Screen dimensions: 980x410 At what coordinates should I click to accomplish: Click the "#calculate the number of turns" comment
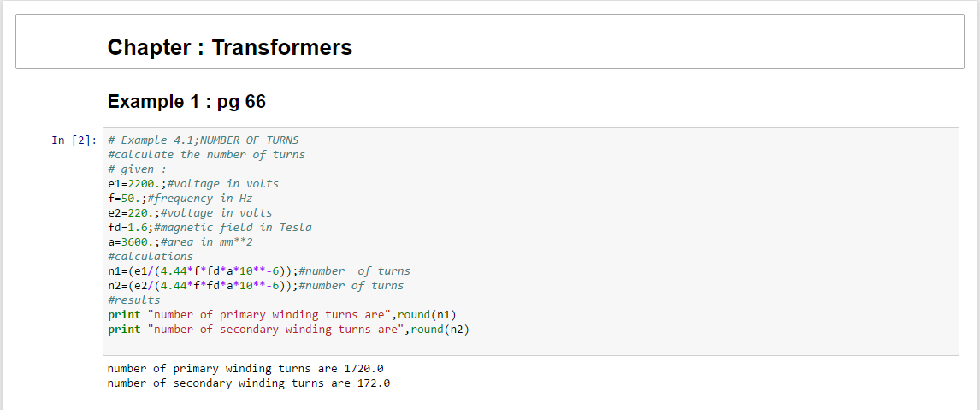pyautogui.click(x=206, y=155)
